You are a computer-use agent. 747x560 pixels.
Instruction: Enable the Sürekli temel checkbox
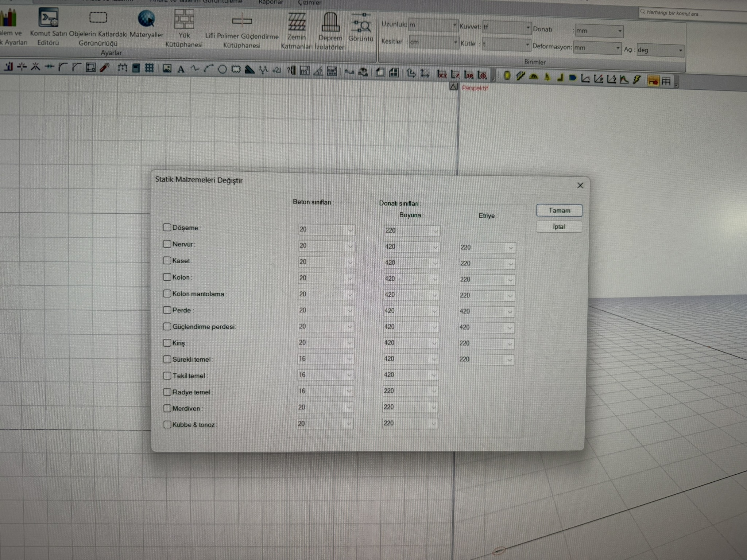pyautogui.click(x=167, y=359)
